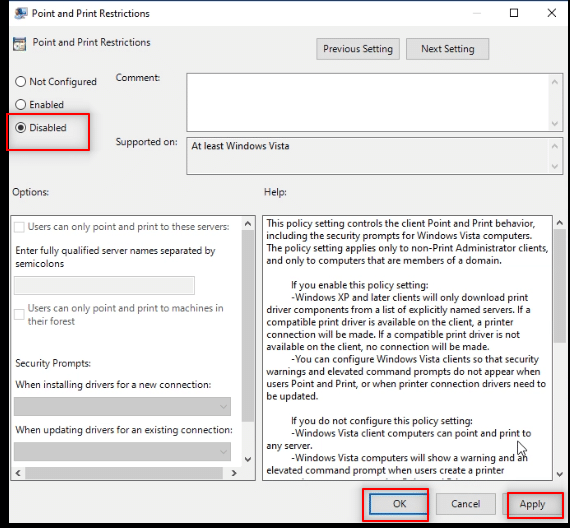Viewport: 570px width, 528px height.
Task: Select the Enabled radio option
Action: coord(20,105)
